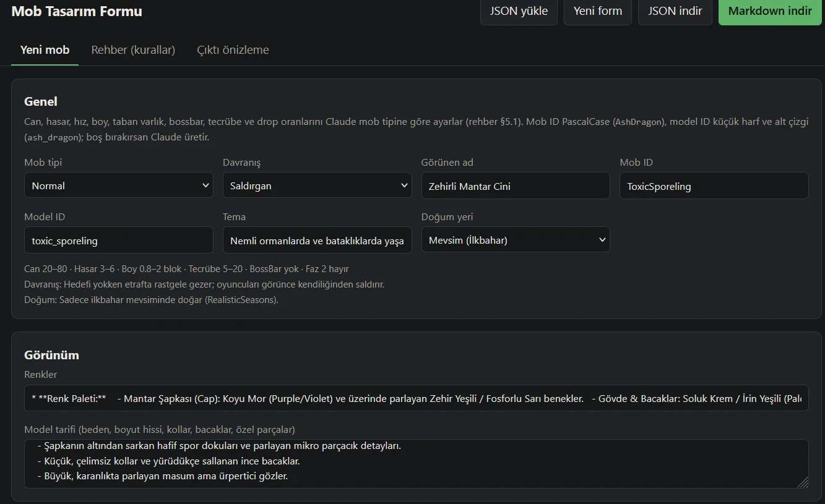Click the hint line starting Davranış: Hedefi yokken
825x504 pixels.
(x=204, y=284)
